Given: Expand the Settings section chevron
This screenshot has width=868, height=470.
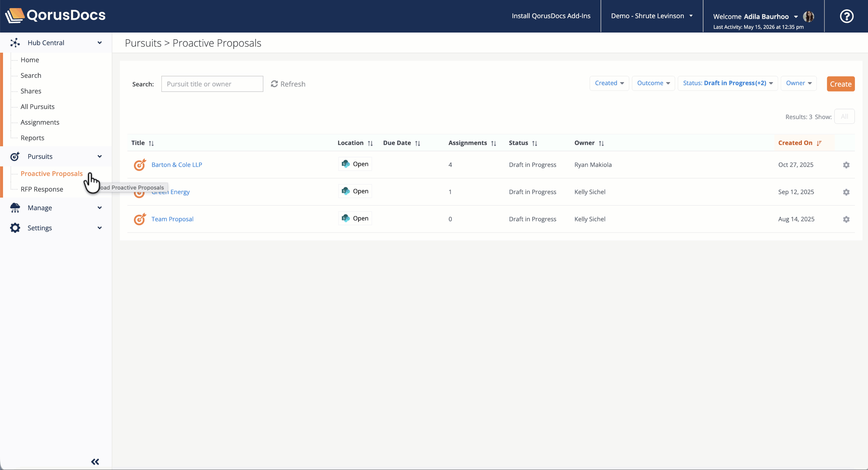Looking at the screenshot, I should pos(100,228).
